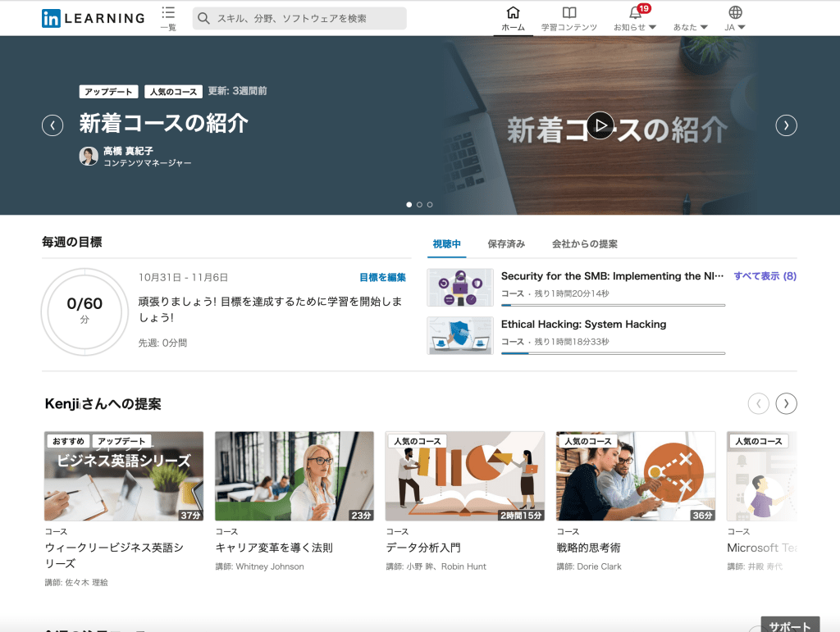The height and width of the screenshot is (632, 840).
Task: Go to previous hero banner slide
Action: click(x=52, y=125)
